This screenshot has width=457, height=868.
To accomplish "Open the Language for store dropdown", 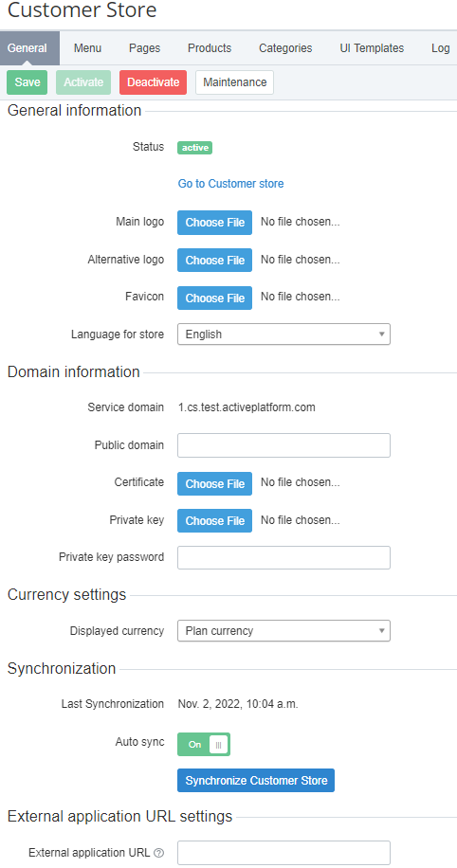I will [283, 335].
